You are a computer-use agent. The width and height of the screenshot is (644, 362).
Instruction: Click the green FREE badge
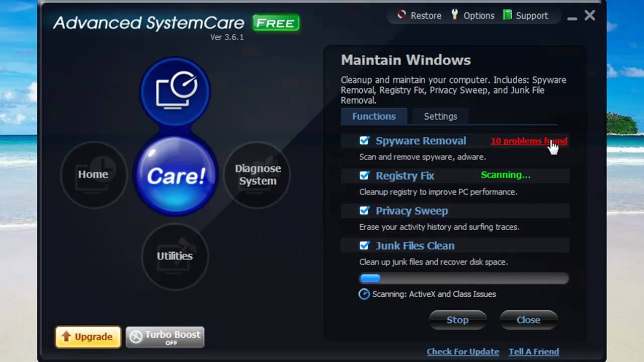[276, 23]
